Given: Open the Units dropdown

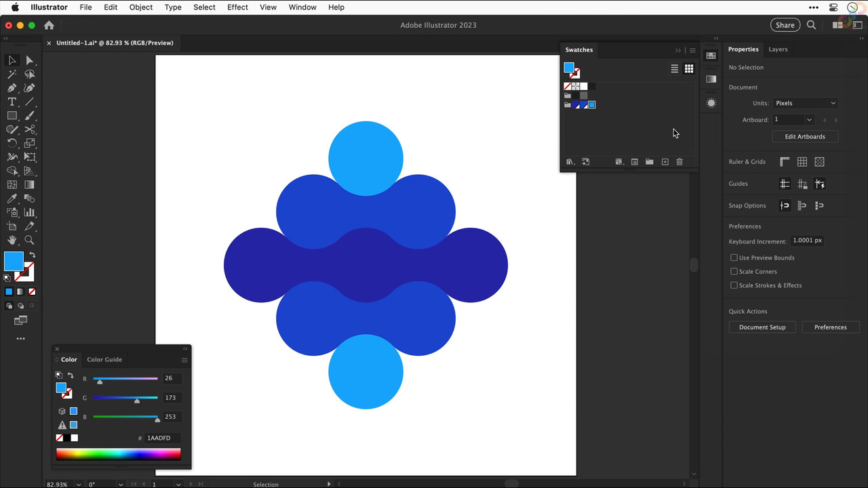Looking at the screenshot, I should (805, 103).
